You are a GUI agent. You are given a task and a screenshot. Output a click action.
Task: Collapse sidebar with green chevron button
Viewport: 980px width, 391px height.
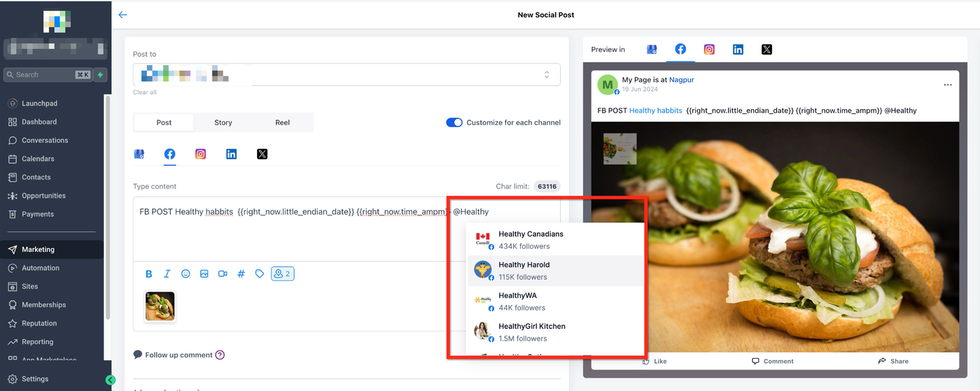111,380
